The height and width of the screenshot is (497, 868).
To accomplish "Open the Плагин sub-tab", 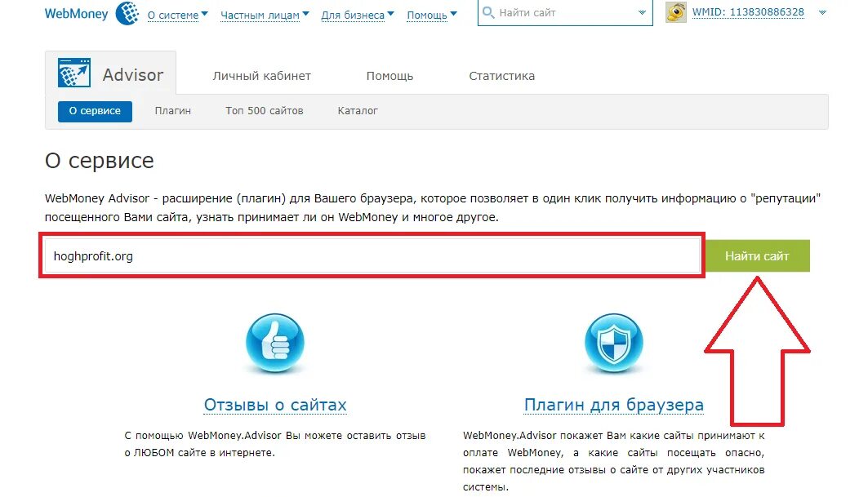I will pyautogui.click(x=173, y=111).
